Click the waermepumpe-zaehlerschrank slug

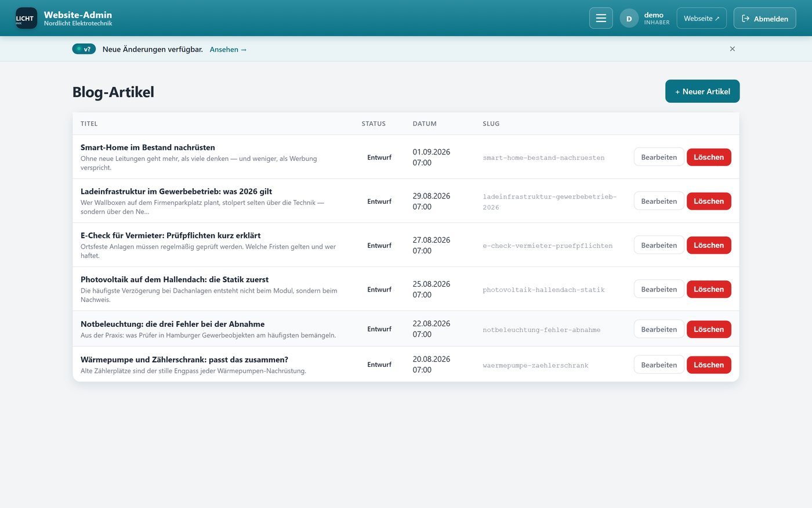click(x=535, y=365)
